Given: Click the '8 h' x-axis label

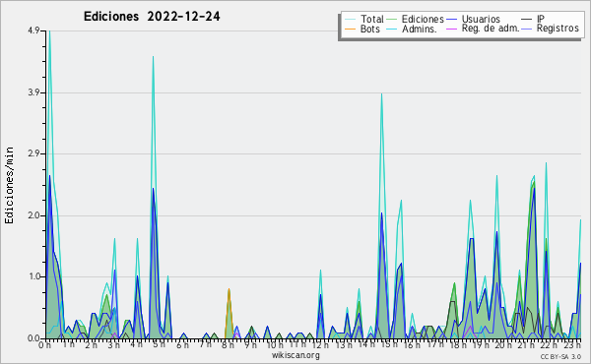Looking at the screenshot, I should click(229, 344).
